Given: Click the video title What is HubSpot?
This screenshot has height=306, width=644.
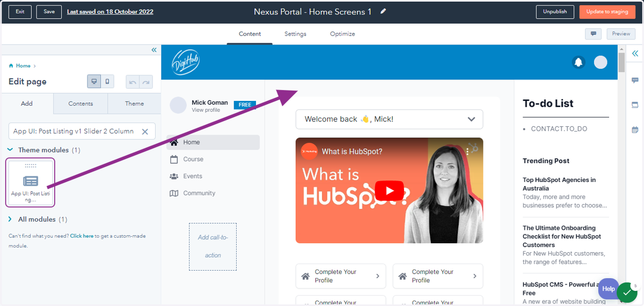Looking at the screenshot, I should pos(353,151).
